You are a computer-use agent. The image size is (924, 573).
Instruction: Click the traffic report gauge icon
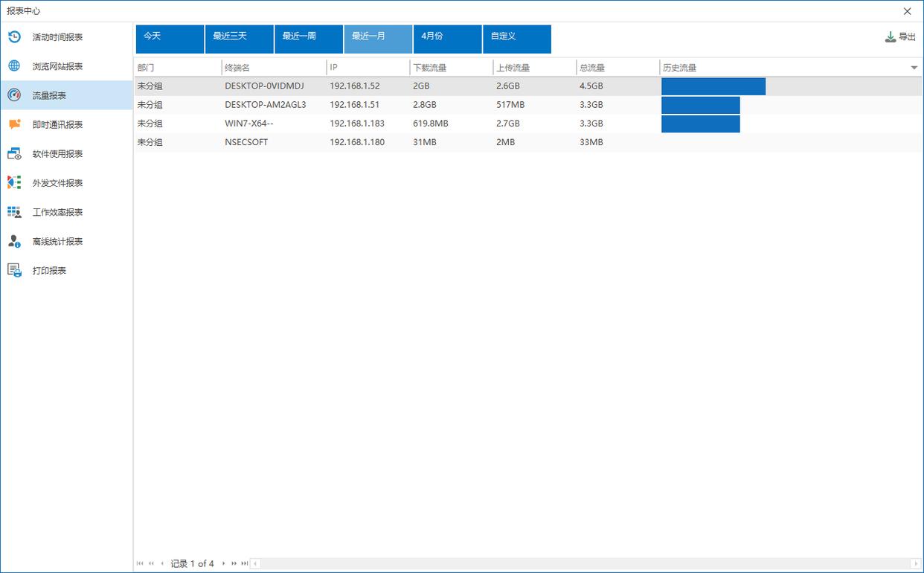(14, 95)
